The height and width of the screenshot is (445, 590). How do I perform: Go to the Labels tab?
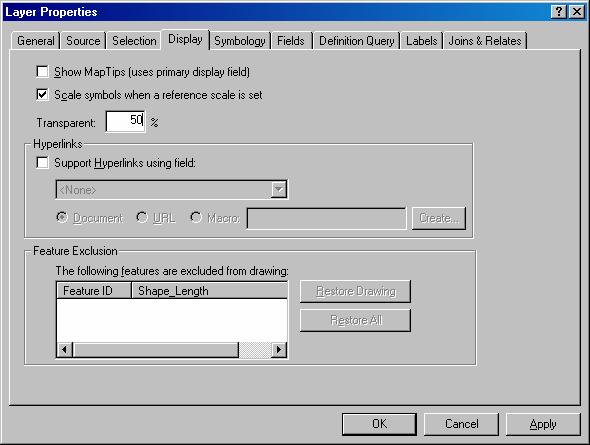(x=421, y=41)
